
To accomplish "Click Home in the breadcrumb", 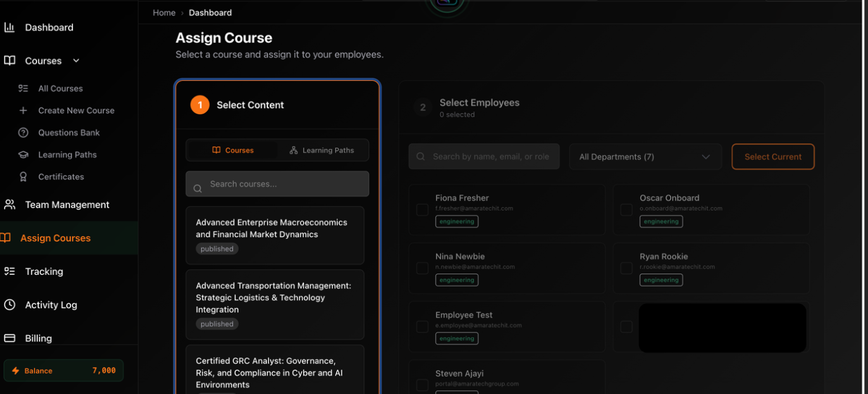I will (164, 12).
